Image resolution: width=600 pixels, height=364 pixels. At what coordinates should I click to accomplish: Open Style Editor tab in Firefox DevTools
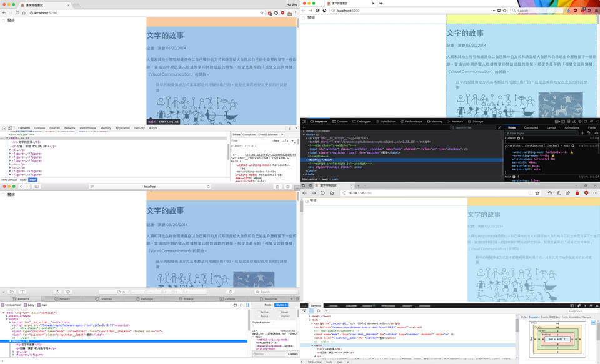point(386,121)
